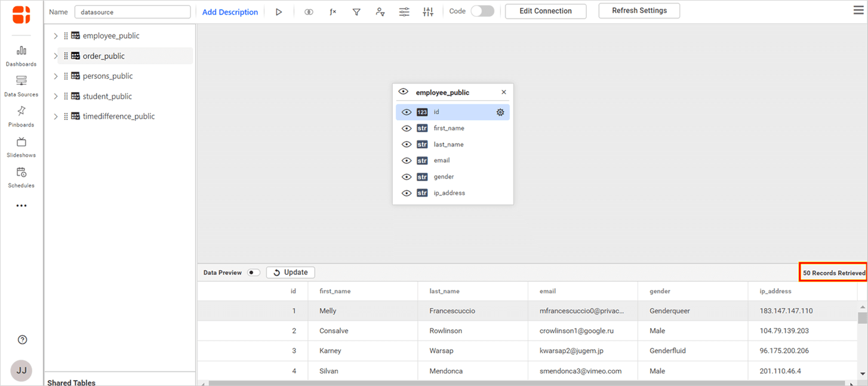Open the filter tool in the toolbar

[356, 11]
